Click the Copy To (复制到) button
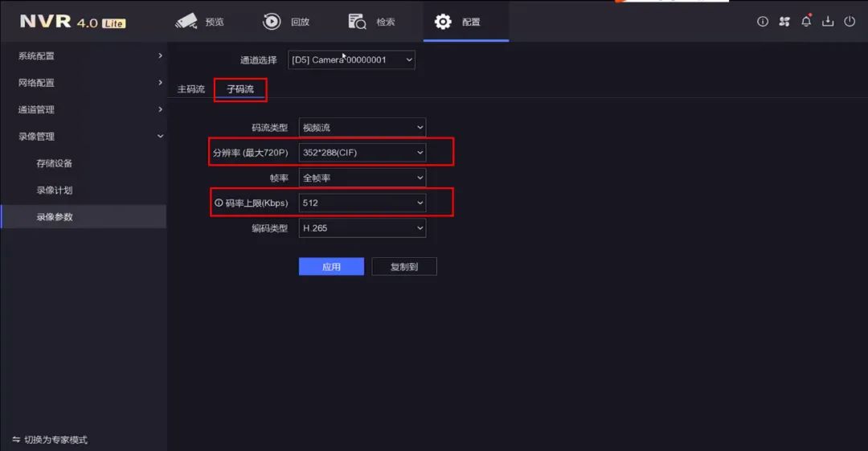Image resolution: width=868 pixels, height=451 pixels. (404, 267)
